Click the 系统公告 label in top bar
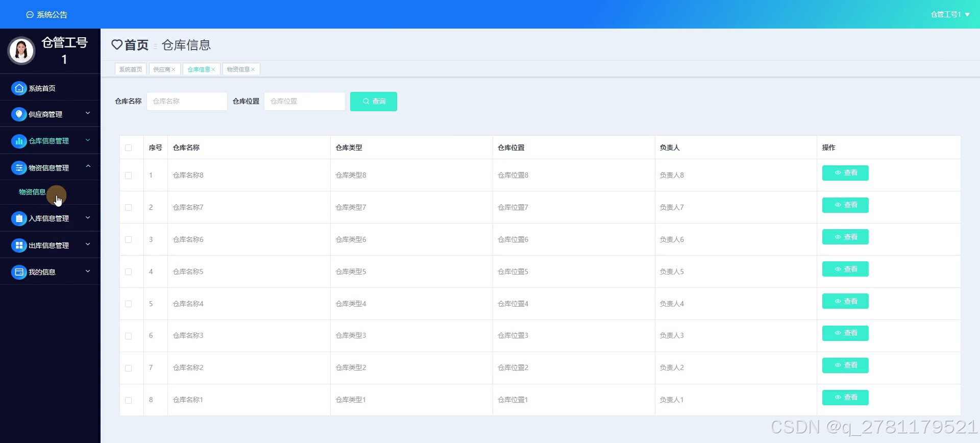 click(52, 15)
